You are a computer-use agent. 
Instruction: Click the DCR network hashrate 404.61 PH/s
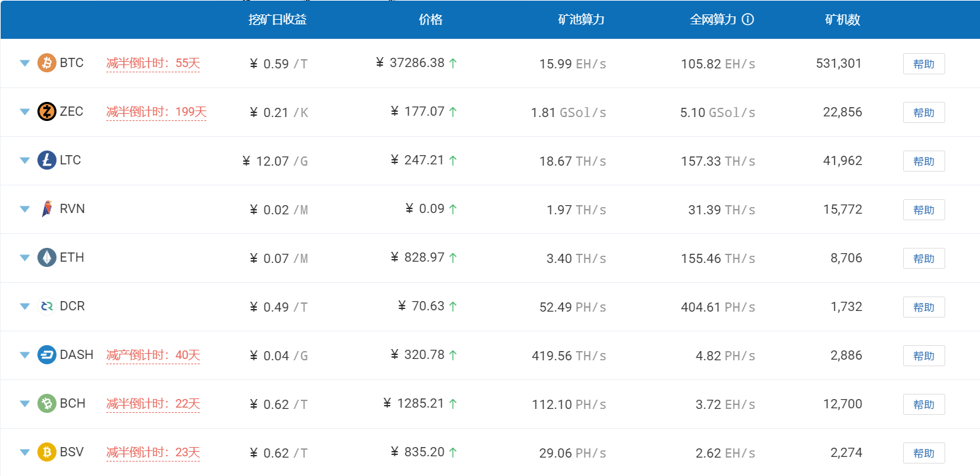(x=719, y=308)
